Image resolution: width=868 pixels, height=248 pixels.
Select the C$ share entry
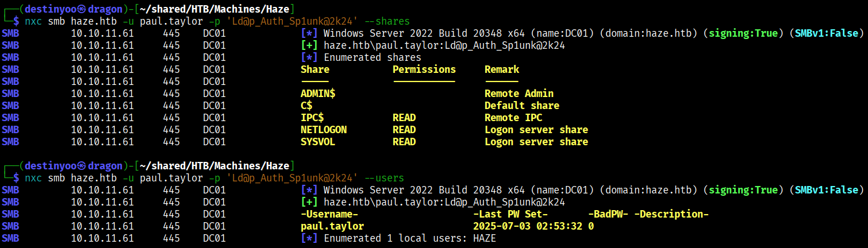click(x=306, y=106)
